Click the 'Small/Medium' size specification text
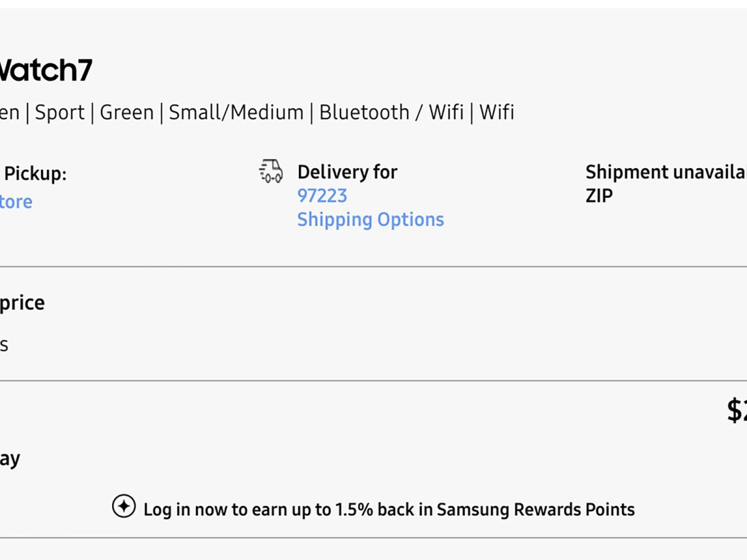The height and width of the screenshot is (560, 747). pyautogui.click(x=236, y=113)
